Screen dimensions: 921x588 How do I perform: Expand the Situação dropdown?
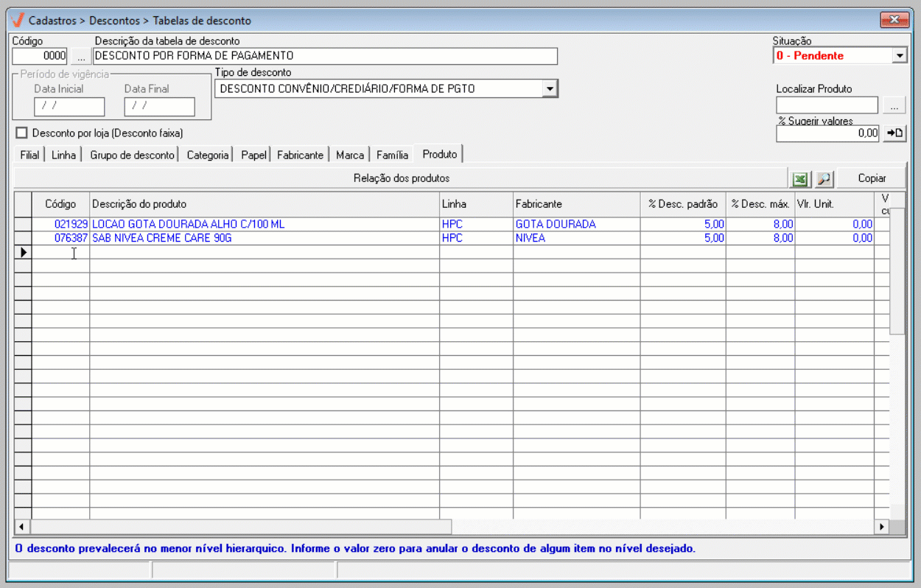point(899,56)
